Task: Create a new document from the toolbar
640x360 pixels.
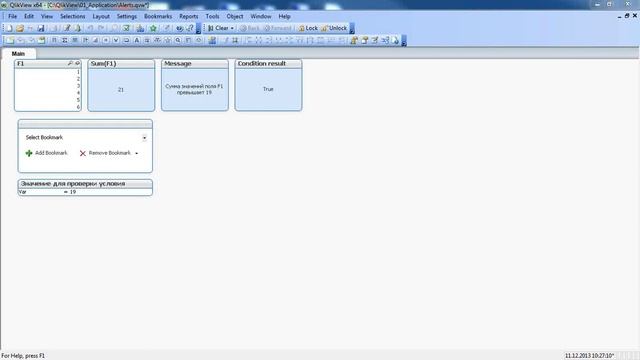Action: pos(9,28)
